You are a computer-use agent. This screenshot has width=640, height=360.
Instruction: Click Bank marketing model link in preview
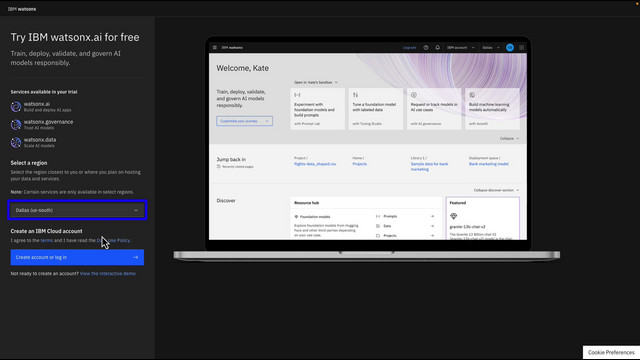(489, 164)
